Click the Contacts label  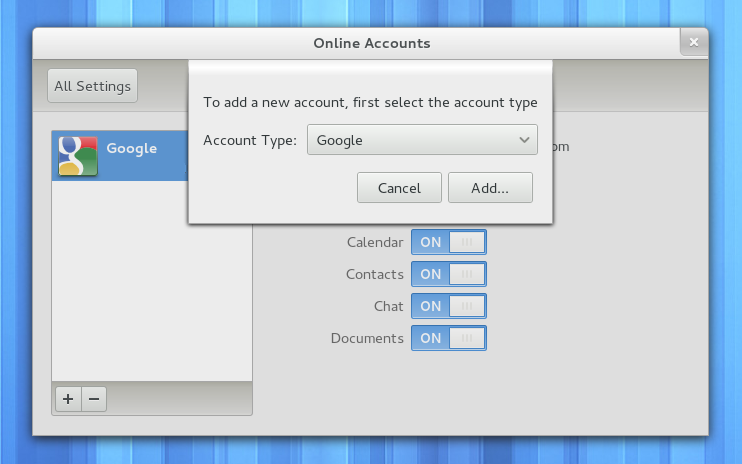coord(374,274)
